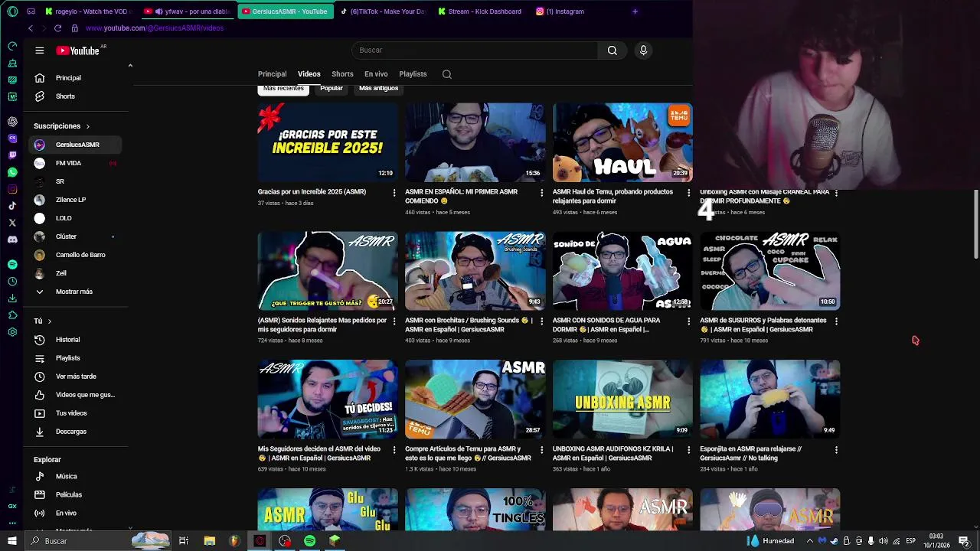The width and height of the screenshot is (980, 551).
Task: Click the channel search magnifier next to Playlists
Action: tap(447, 74)
